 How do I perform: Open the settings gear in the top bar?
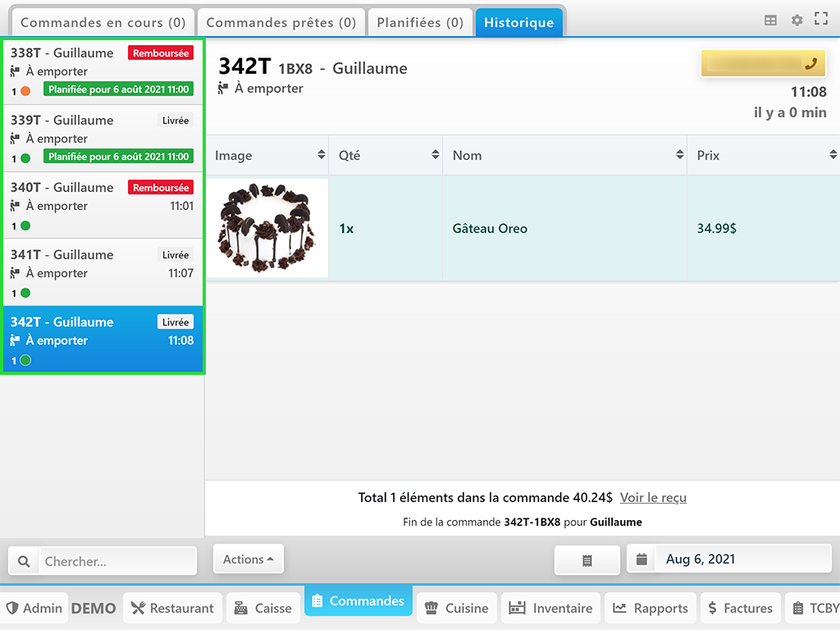[797, 21]
